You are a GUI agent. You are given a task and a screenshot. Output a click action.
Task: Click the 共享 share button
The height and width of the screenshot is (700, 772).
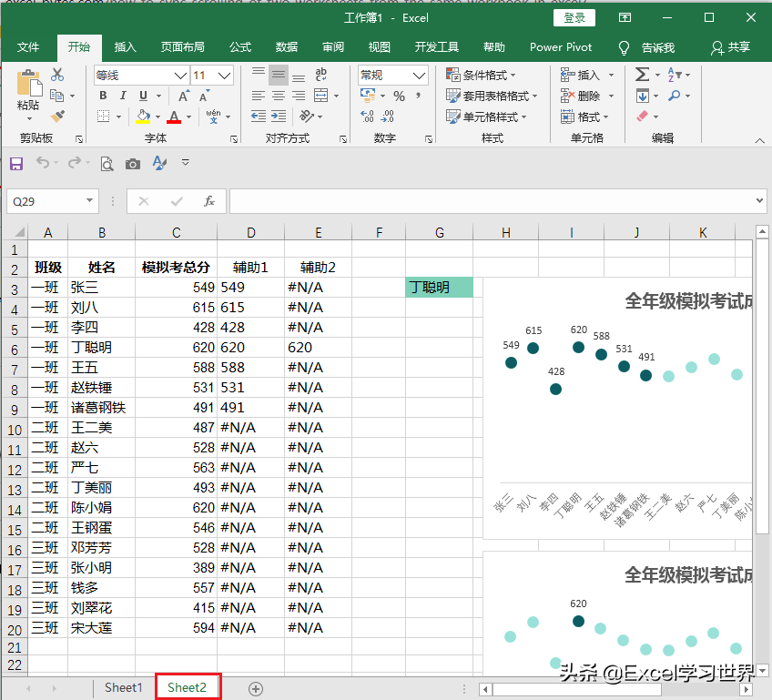pos(731,47)
